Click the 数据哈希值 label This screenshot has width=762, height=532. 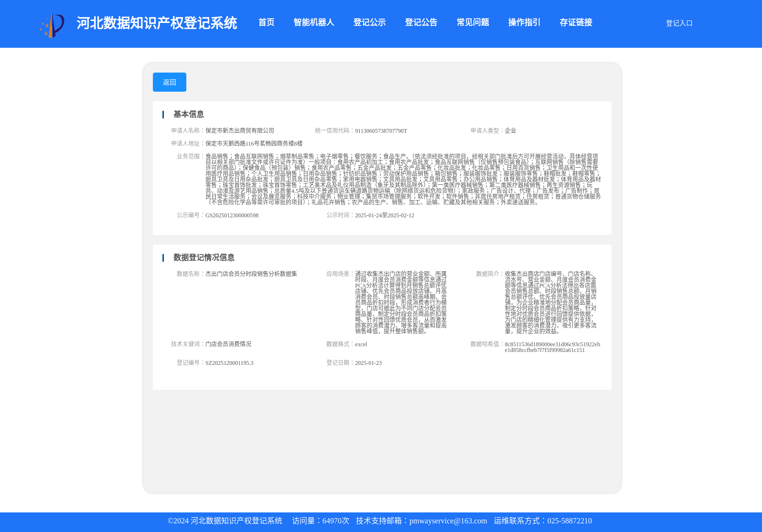(487, 344)
